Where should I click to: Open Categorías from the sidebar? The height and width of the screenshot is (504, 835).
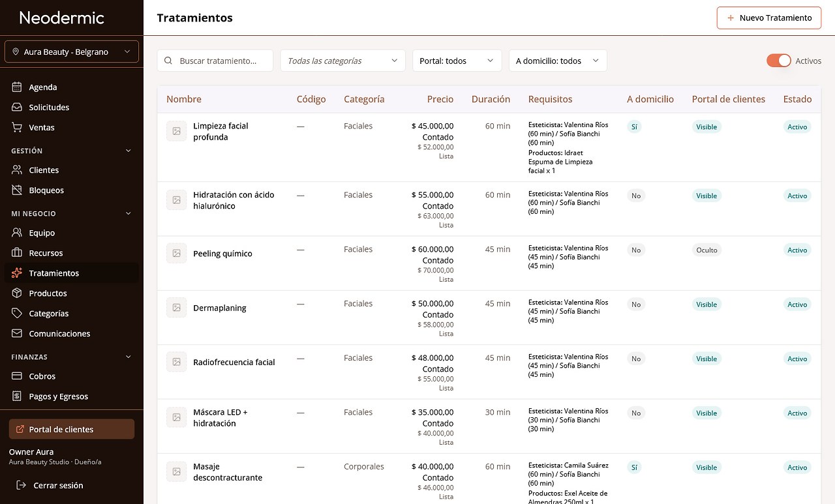(72, 314)
